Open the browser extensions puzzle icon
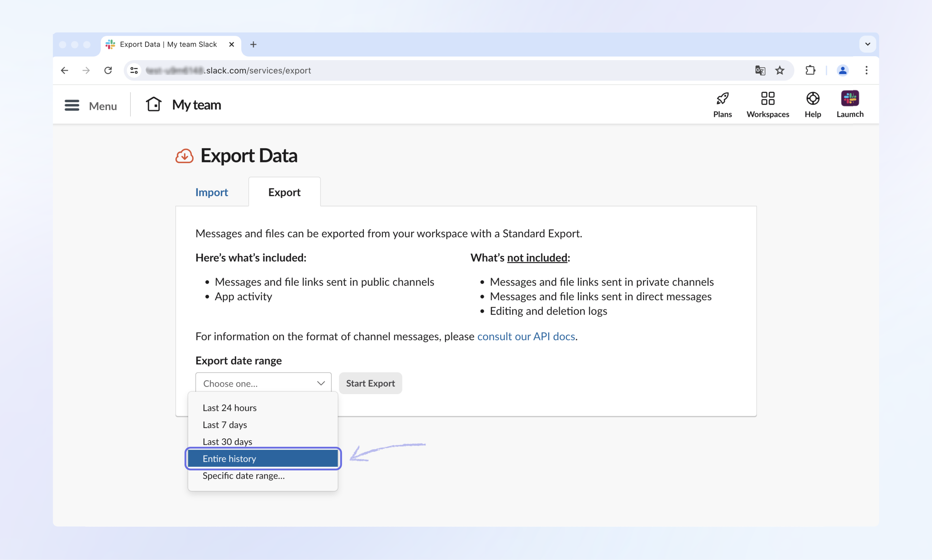This screenshot has height=560, width=932. 810,71
